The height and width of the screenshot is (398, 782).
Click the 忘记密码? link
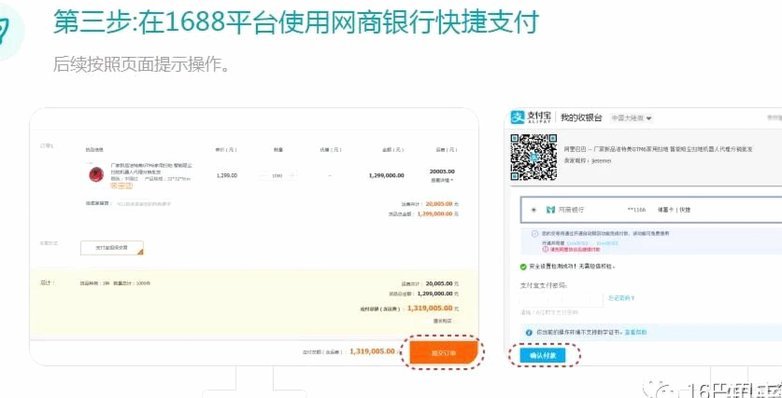pos(621,298)
